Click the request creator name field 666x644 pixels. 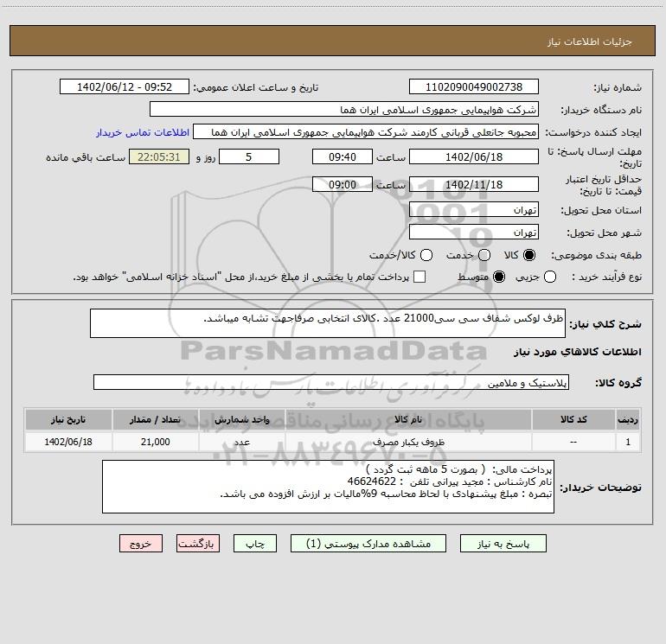tap(366, 131)
